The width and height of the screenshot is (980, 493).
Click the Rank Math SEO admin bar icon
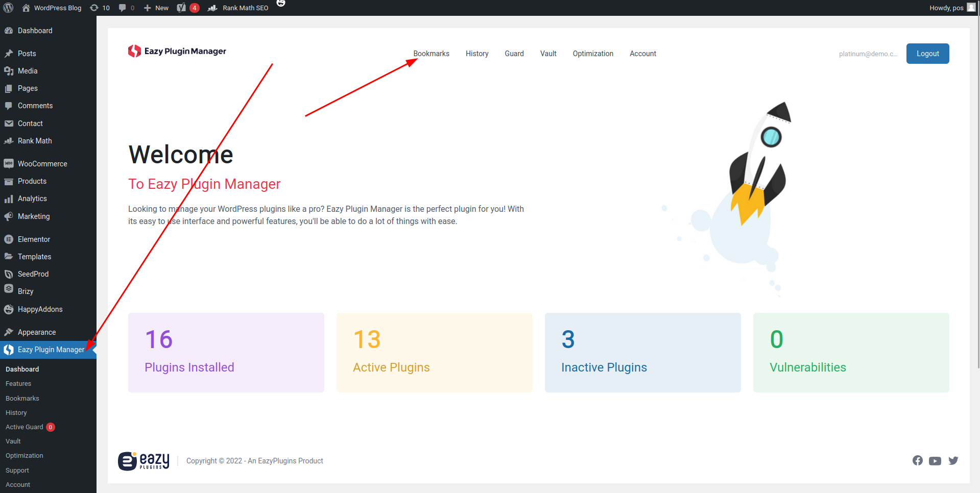[x=213, y=8]
